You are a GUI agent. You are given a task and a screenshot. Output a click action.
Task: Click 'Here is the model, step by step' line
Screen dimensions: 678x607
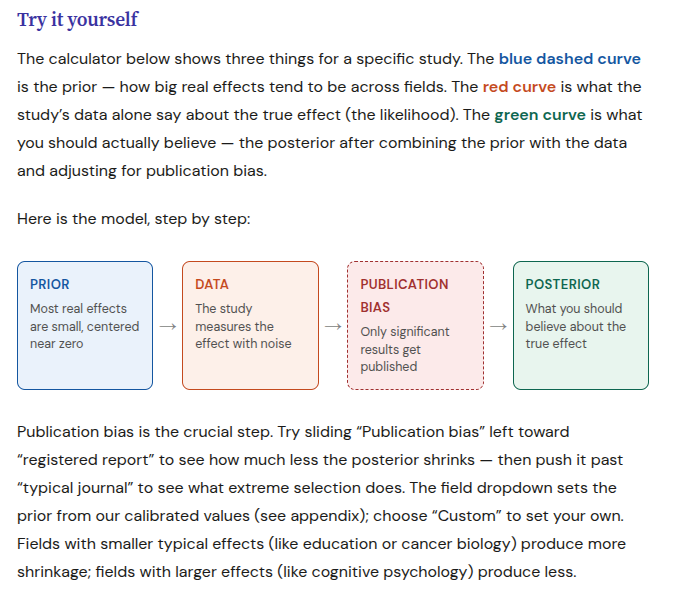pyautogui.click(x=134, y=219)
